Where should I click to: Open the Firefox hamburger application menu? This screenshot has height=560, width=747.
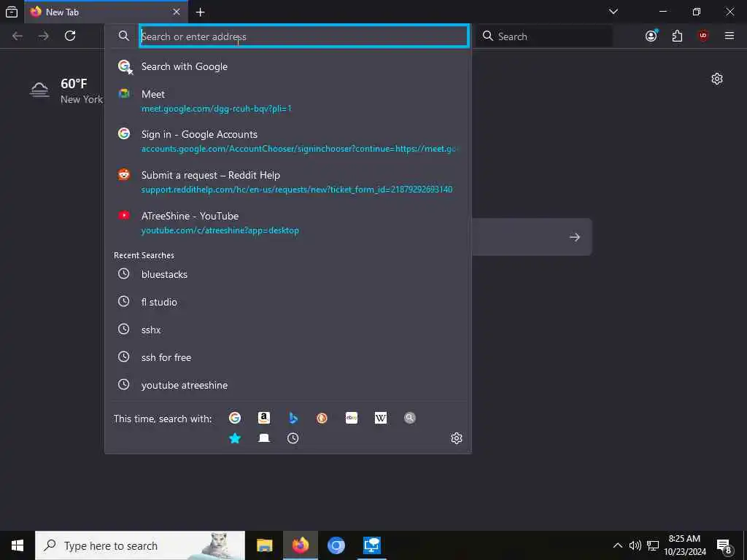pos(729,36)
